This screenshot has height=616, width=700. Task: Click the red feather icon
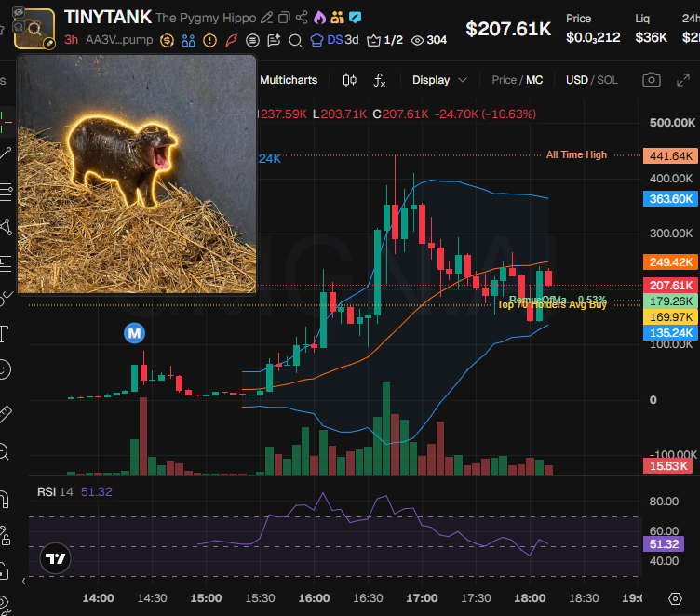click(231, 41)
